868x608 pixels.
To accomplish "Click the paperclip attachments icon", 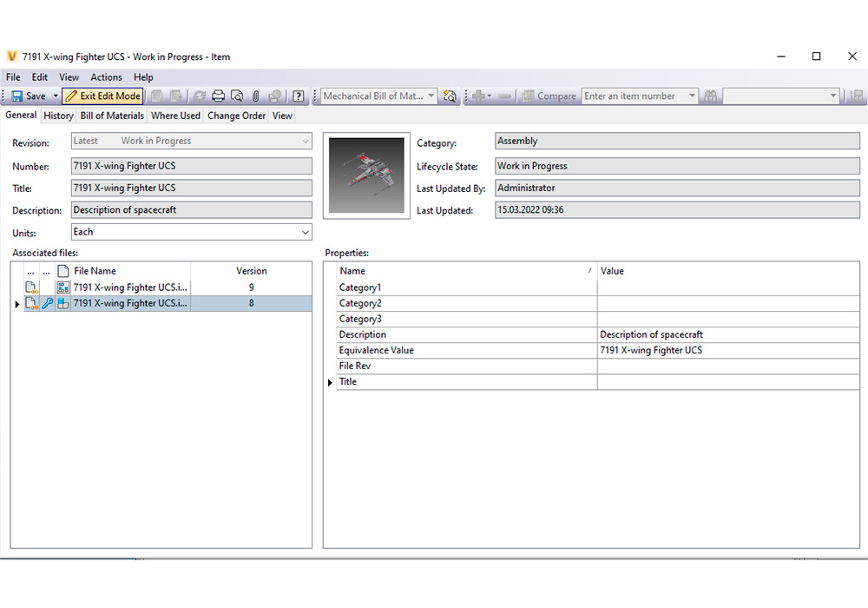I will (x=256, y=96).
